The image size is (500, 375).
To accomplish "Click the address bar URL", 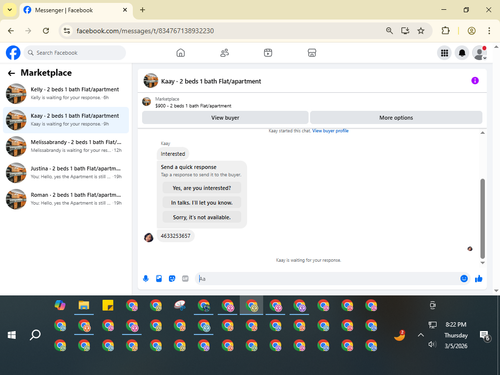I will [x=145, y=31].
